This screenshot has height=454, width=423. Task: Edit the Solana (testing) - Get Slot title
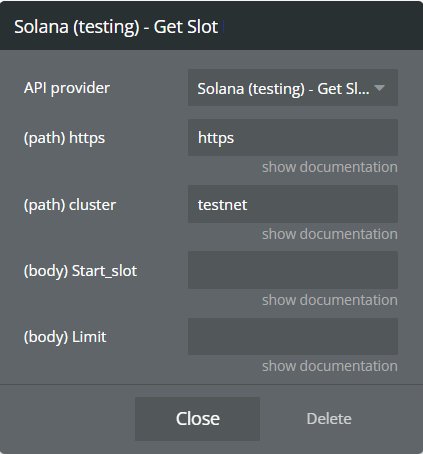pos(116,27)
